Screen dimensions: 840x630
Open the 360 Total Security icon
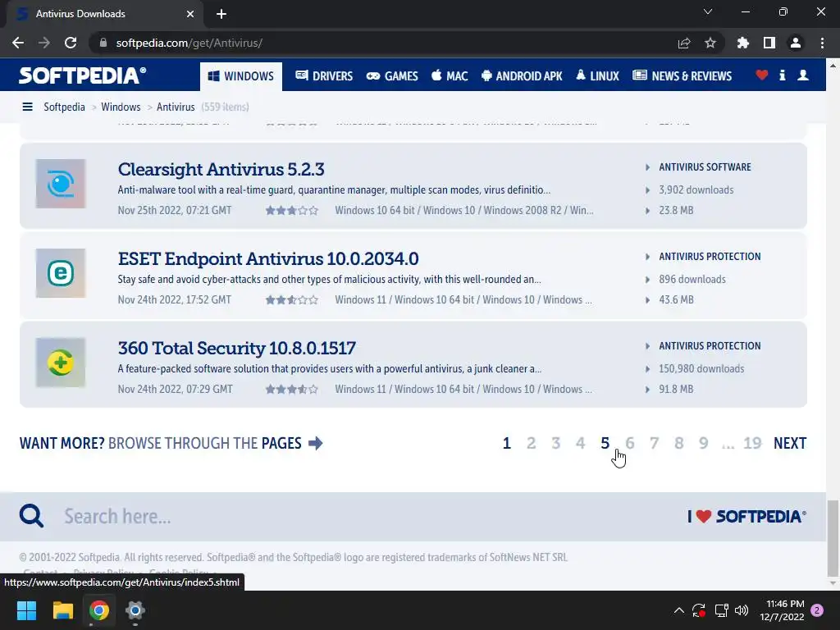click(x=61, y=362)
